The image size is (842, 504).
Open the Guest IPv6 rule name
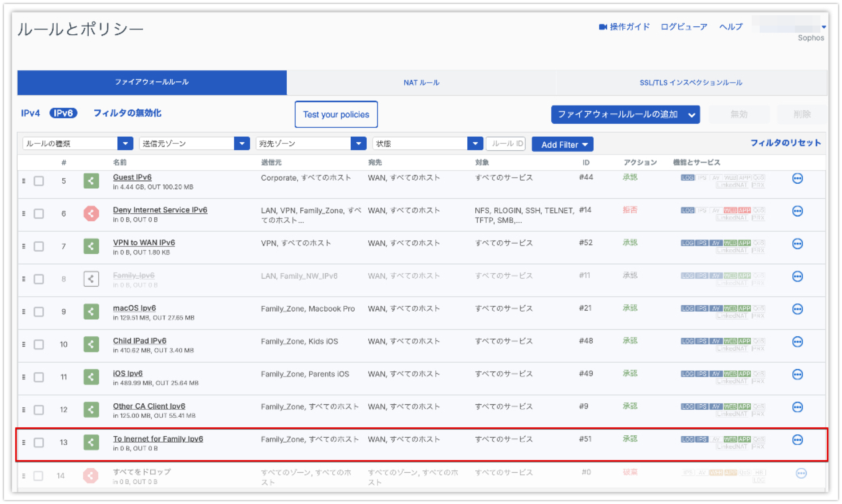132,177
